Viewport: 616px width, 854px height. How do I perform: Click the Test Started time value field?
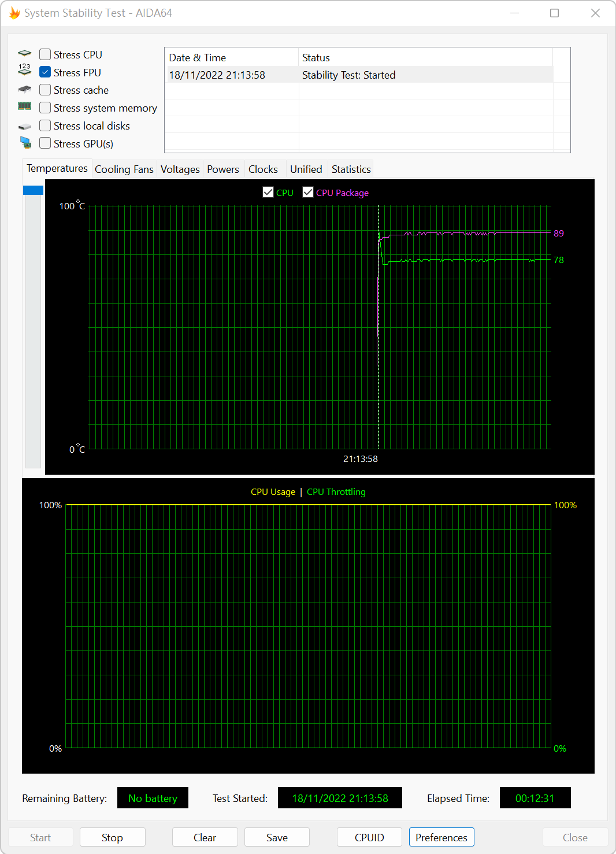tap(340, 798)
